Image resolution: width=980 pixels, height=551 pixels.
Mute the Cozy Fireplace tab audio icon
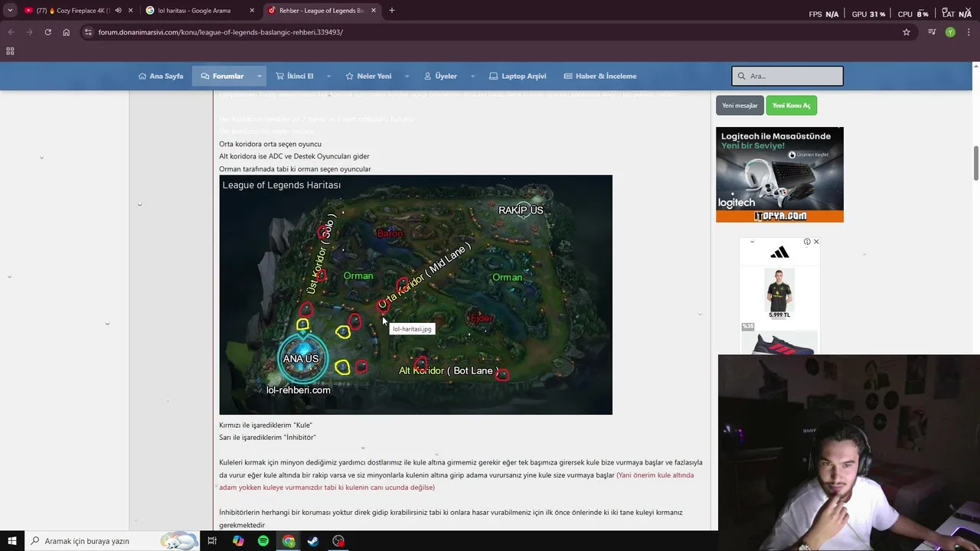tap(118, 11)
